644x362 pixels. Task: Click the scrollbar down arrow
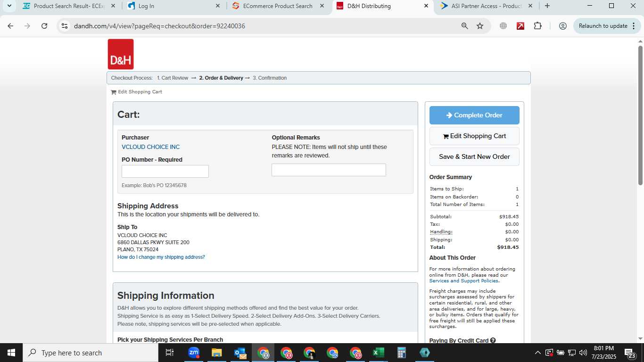coord(641,339)
